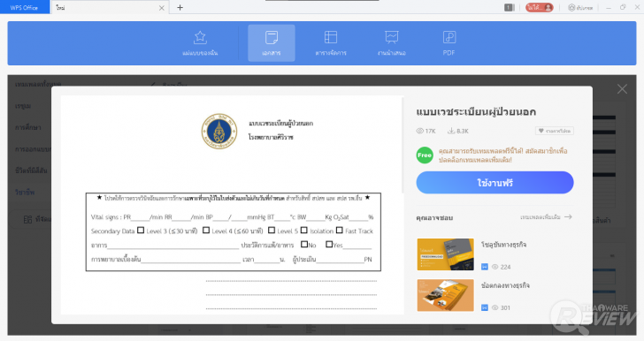Click the download count icon 8.3K

tap(451, 131)
